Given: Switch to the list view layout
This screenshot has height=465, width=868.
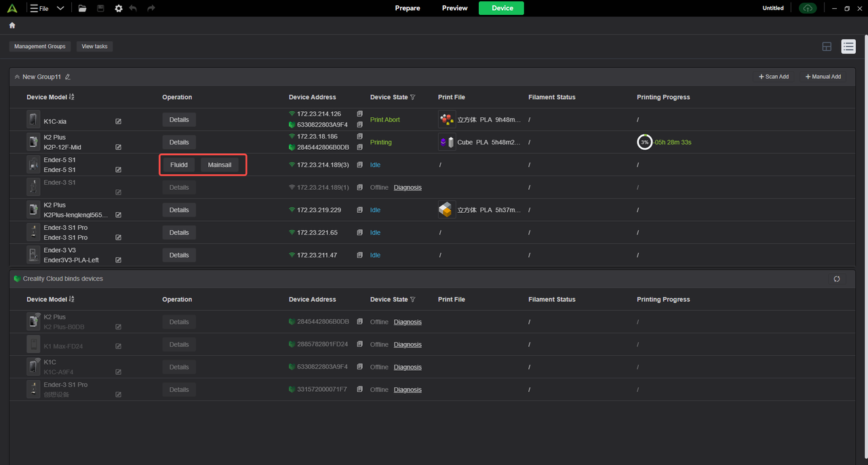Looking at the screenshot, I should (x=848, y=46).
